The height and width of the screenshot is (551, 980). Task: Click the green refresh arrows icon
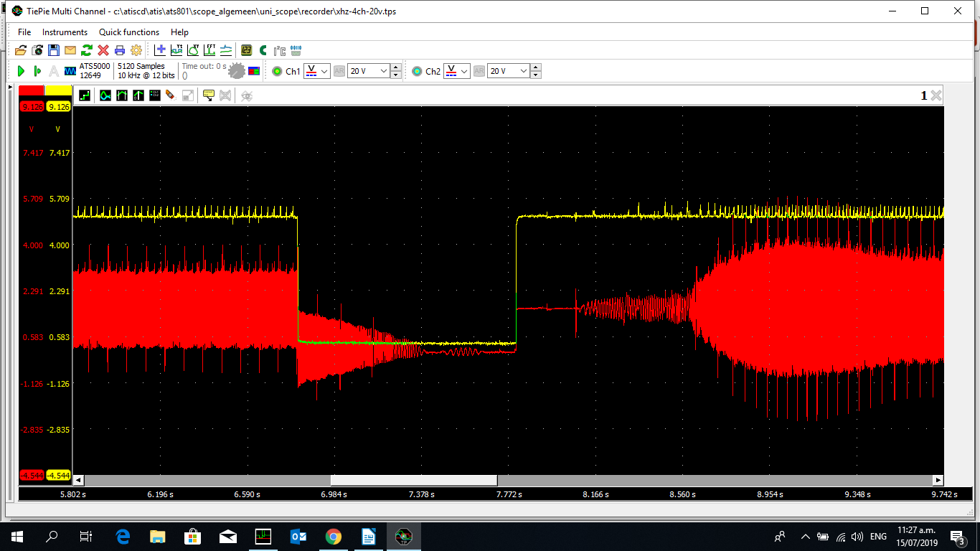[x=87, y=50]
